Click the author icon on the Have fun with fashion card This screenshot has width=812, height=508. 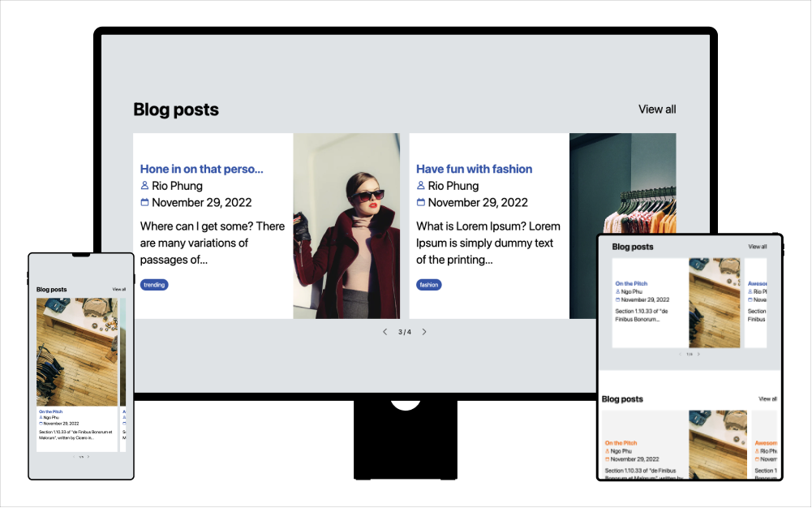421,186
